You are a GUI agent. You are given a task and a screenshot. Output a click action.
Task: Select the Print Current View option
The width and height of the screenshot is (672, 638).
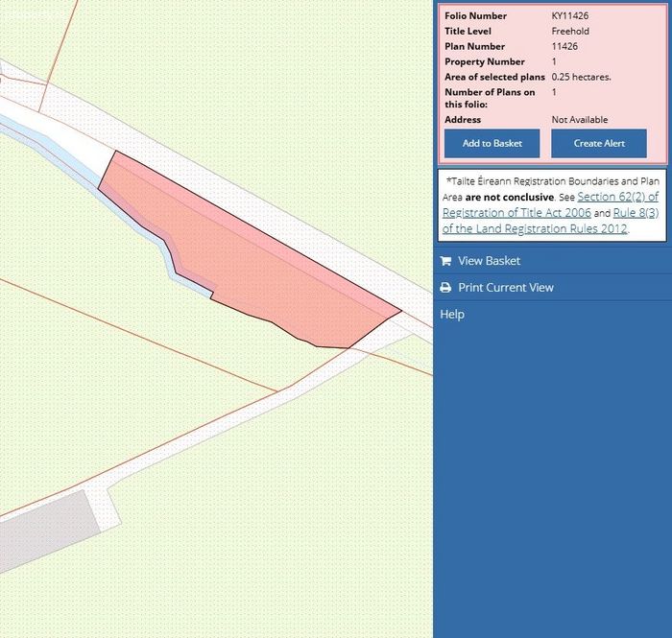coord(552,287)
